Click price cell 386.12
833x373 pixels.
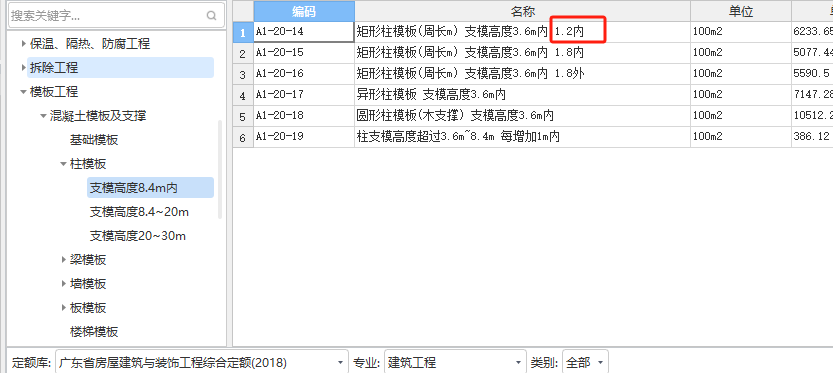(812, 137)
